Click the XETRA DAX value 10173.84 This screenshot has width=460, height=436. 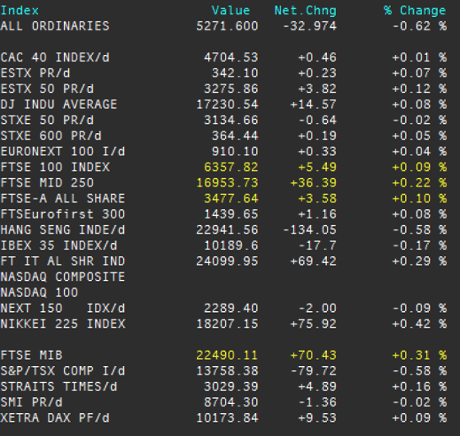[227, 418]
